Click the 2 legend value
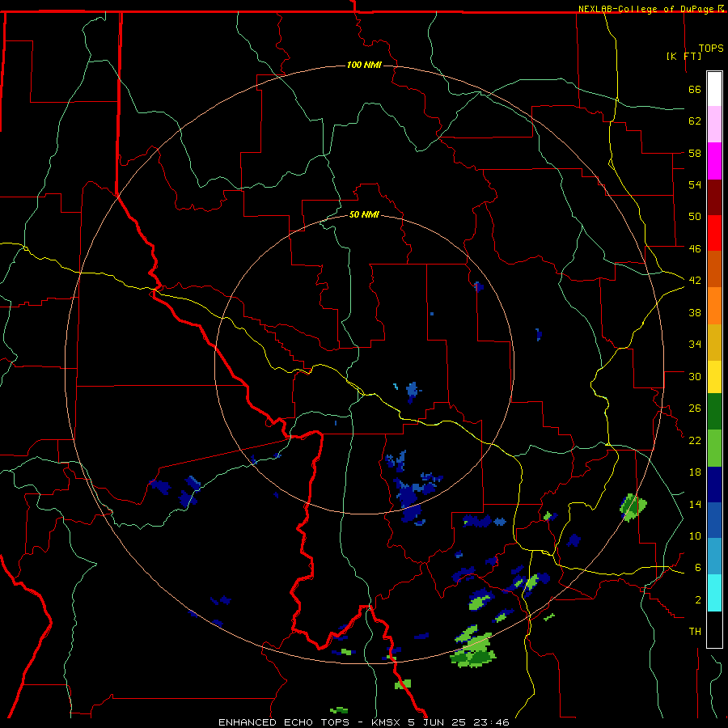 pos(697,600)
